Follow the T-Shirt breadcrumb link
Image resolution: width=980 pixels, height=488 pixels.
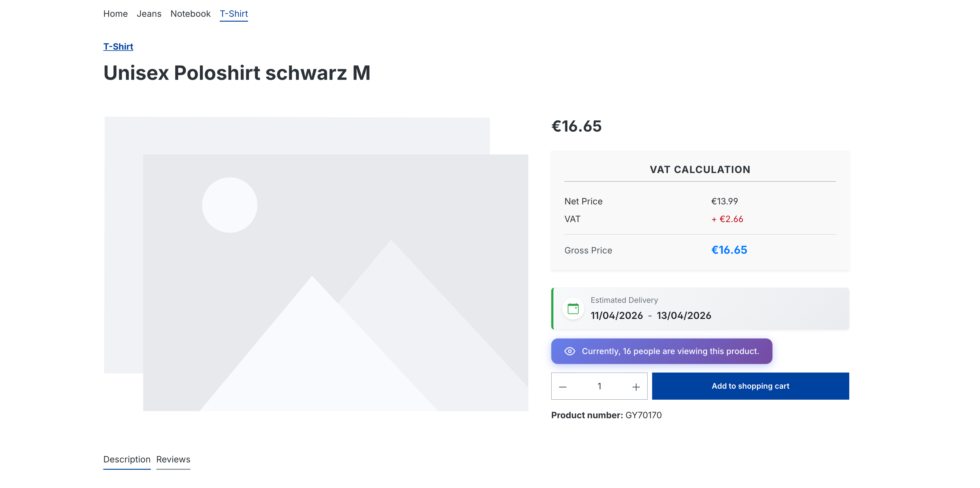click(118, 46)
